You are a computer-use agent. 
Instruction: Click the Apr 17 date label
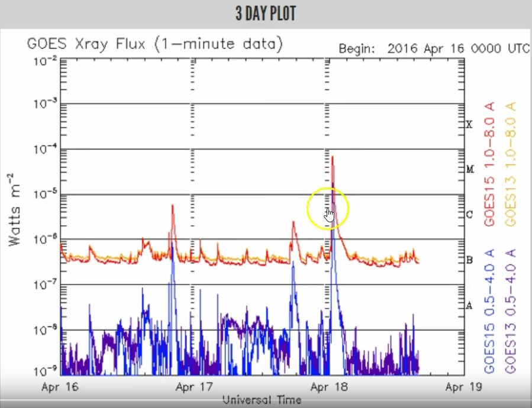194,387
